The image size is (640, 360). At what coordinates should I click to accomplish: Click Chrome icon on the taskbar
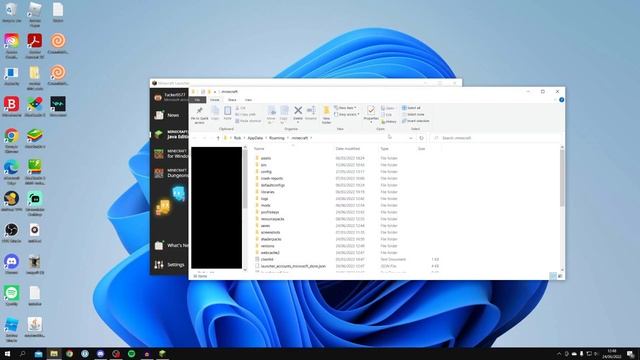pos(69,353)
